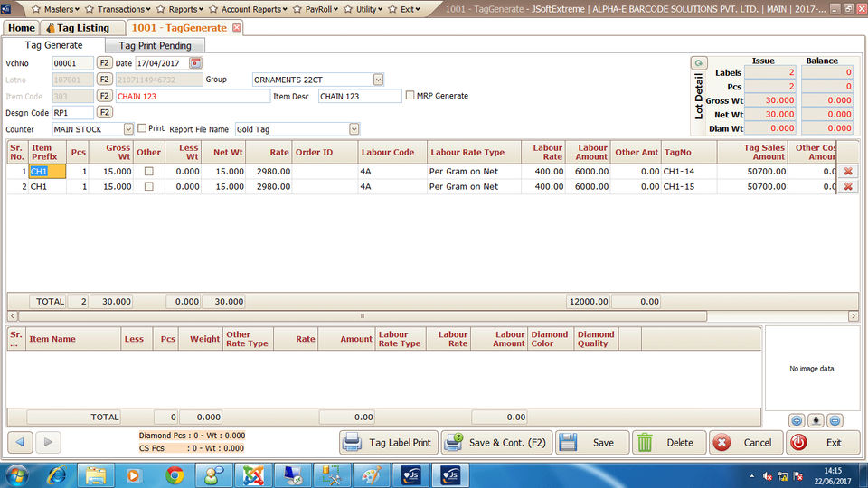Viewport: 868px width, 488px height.
Task: Open Snipping Tool from taskbar
Action: pyautogui.click(x=332, y=475)
